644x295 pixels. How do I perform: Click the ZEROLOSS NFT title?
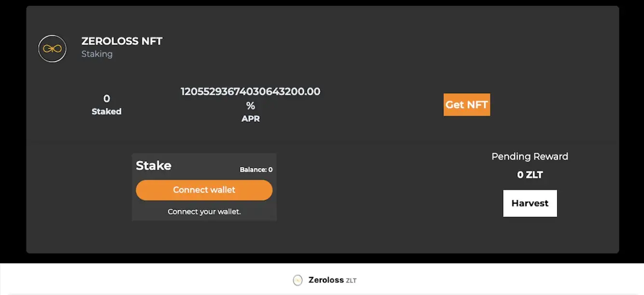pyautogui.click(x=122, y=41)
